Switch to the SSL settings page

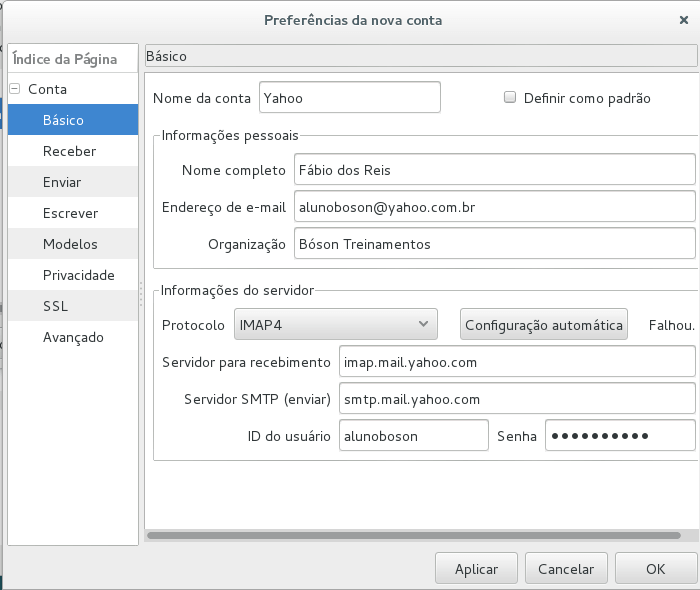click(55, 306)
